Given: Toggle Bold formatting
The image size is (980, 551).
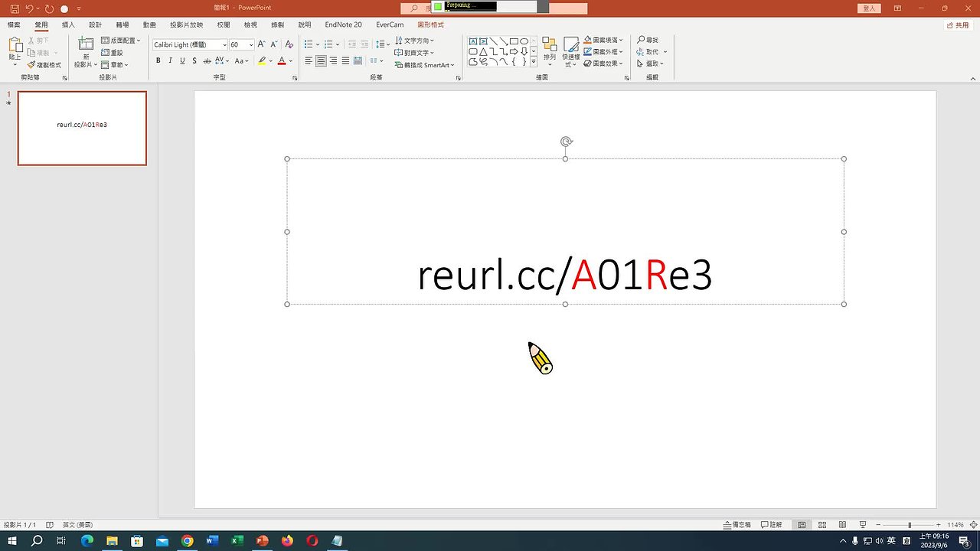Looking at the screenshot, I should point(158,60).
